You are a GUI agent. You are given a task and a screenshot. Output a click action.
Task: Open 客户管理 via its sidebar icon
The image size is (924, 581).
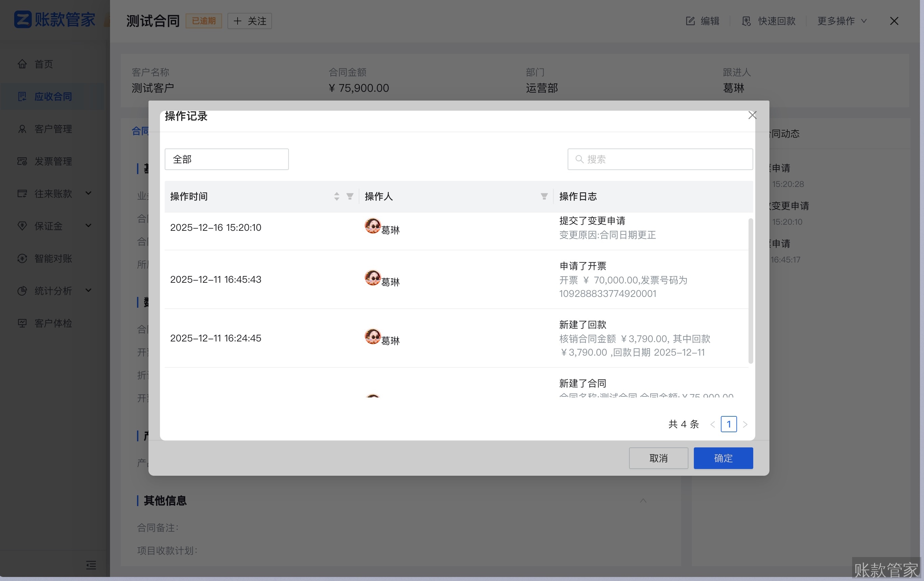click(22, 129)
